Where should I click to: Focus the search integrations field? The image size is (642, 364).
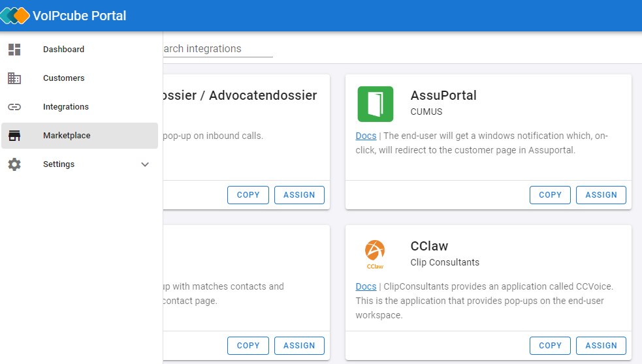pos(218,49)
